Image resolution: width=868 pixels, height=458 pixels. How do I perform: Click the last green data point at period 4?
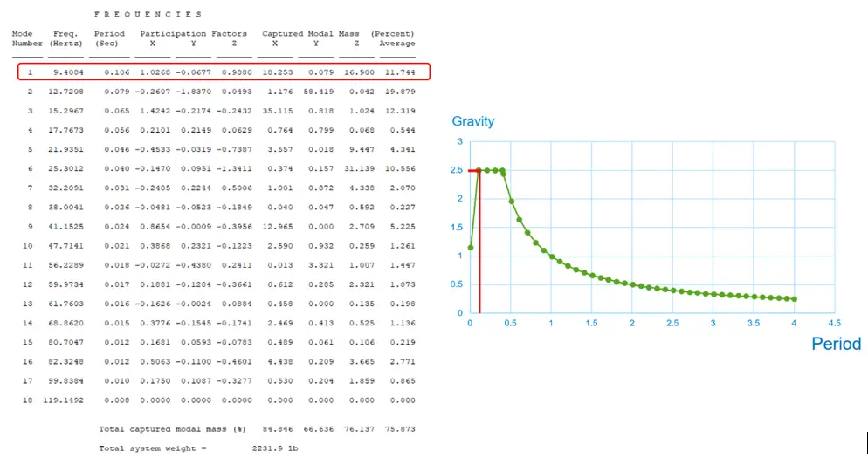pyautogui.click(x=795, y=299)
